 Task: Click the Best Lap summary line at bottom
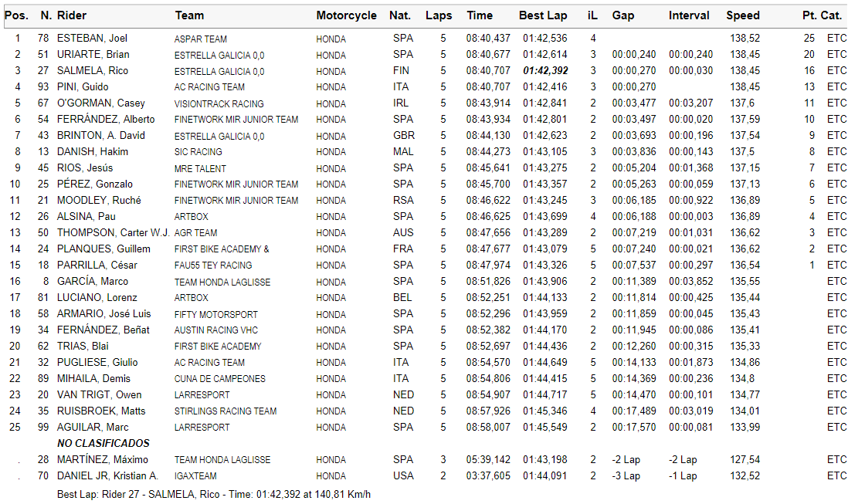pyautogui.click(x=214, y=494)
